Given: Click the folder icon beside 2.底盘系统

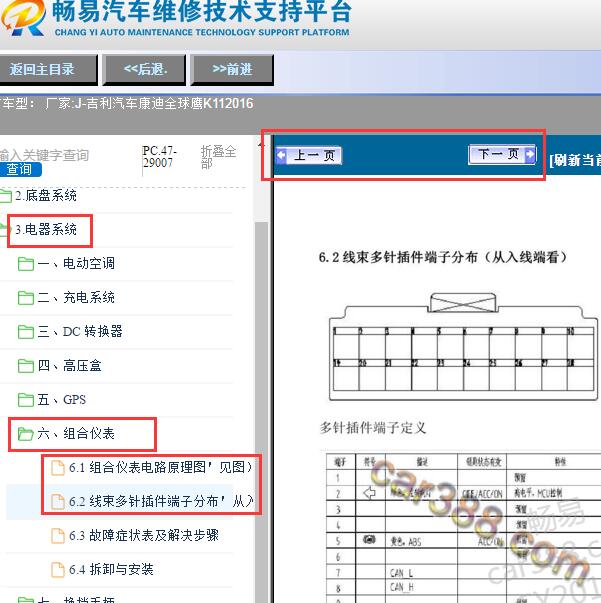Looking at the screenshot, I should pos(5,196).
